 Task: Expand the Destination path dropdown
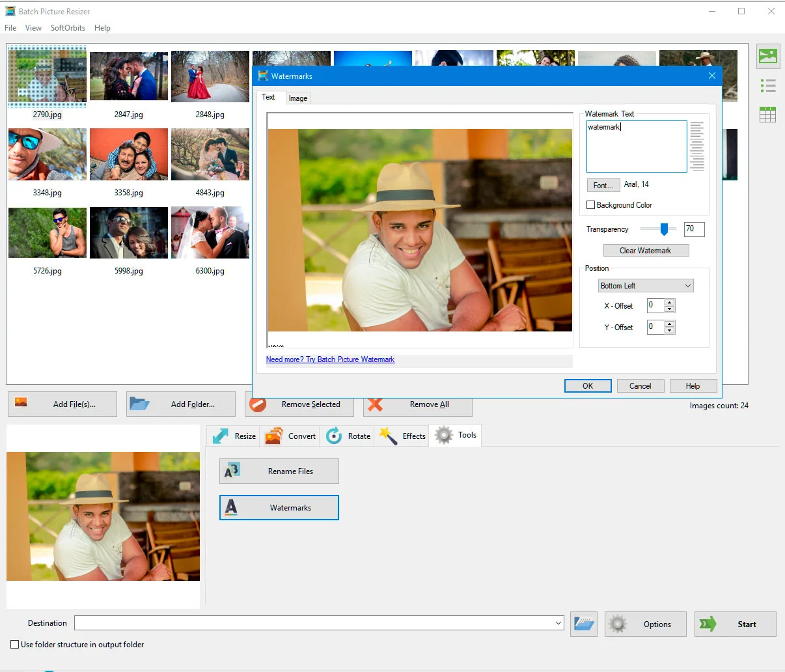point(558,623)
